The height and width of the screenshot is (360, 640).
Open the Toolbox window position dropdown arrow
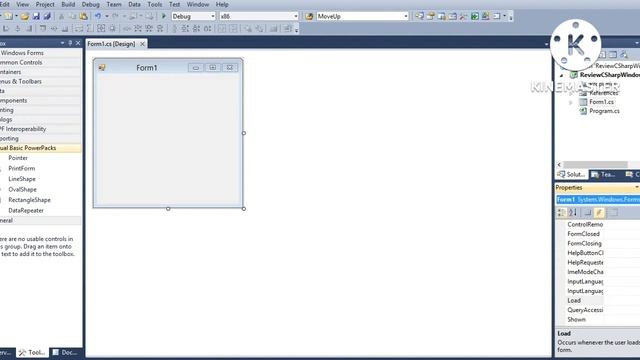click(62, 43)
